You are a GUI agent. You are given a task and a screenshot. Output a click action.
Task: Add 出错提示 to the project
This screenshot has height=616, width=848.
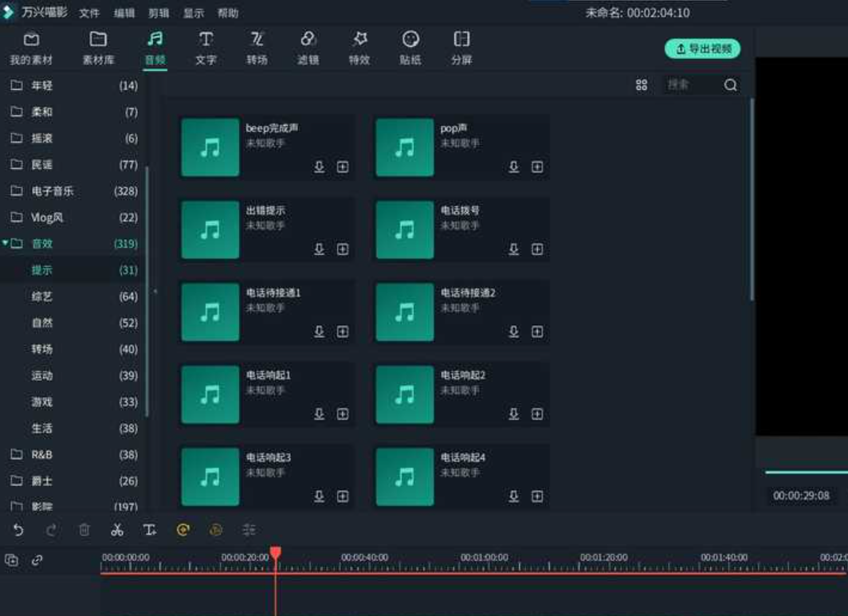click(343, 249)
